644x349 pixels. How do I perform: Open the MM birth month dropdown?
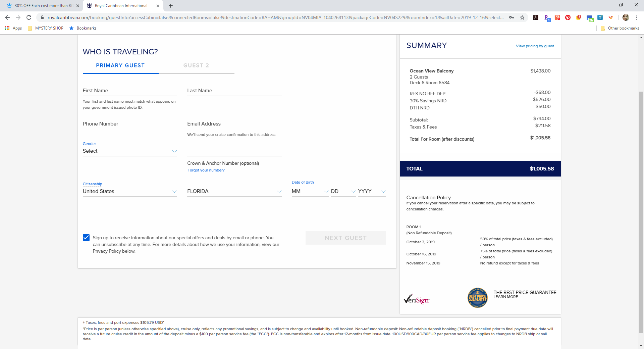310,191
